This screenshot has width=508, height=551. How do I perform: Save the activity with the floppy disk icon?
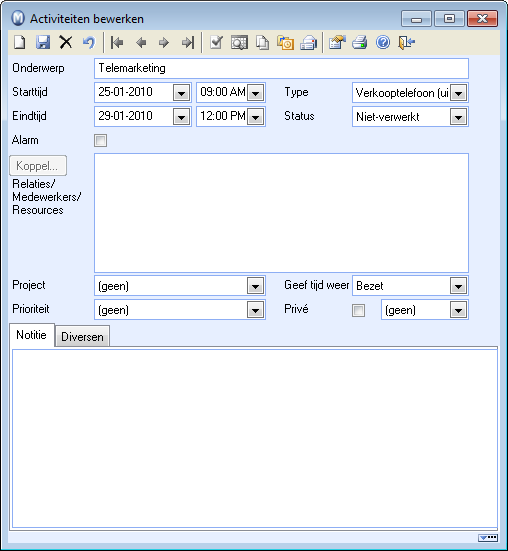(43, 43)
